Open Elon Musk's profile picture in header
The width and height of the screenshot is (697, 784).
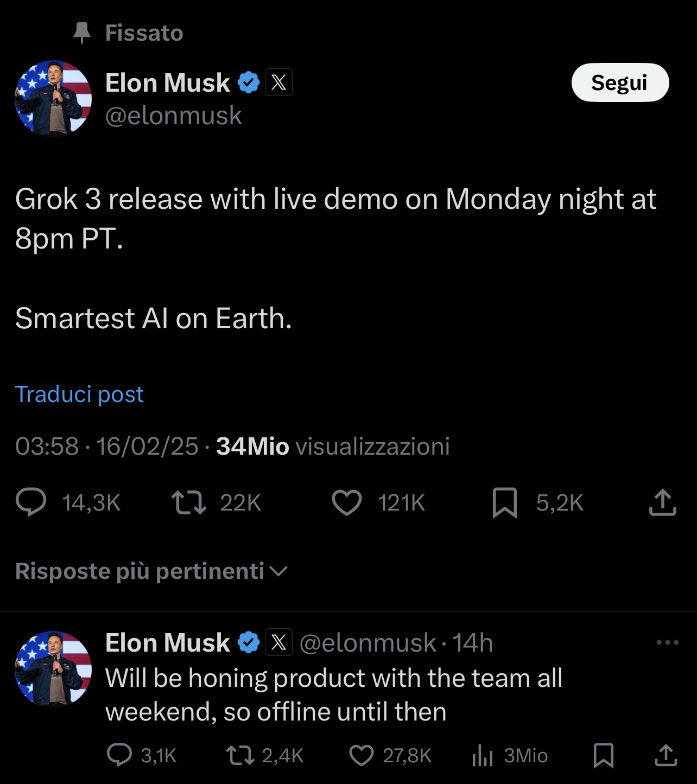[53, 98]
